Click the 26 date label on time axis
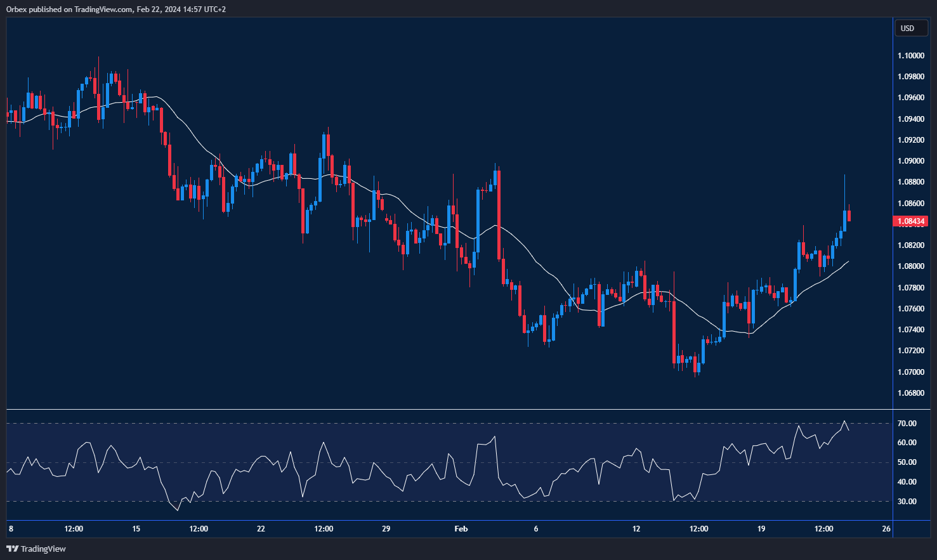 (x=886, y=529)
